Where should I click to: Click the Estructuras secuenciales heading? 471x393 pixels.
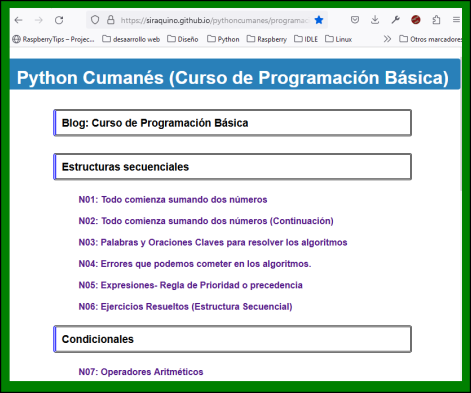(232, 167)
